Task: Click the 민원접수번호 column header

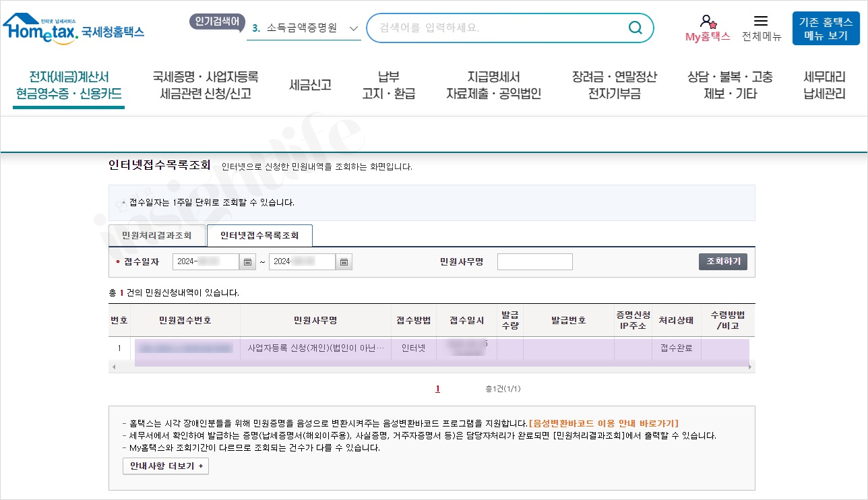Action: point(185,320)
